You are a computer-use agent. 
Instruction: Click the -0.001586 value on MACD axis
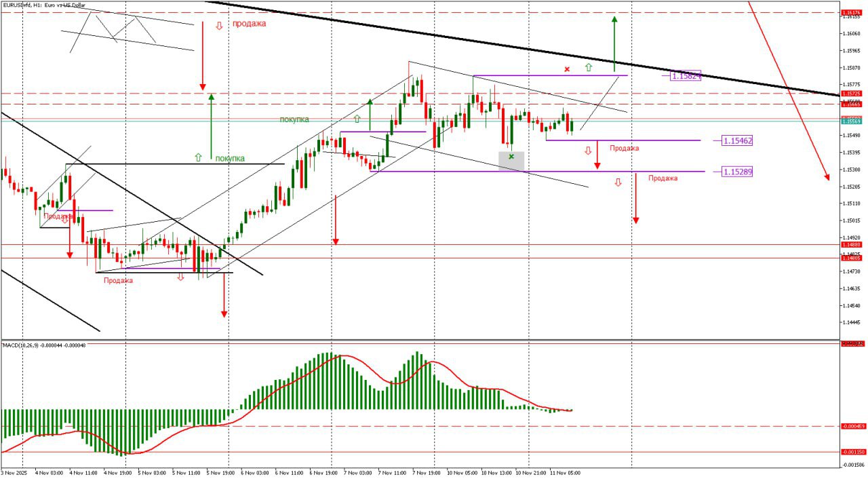pyautogui.click(x=852, y=465)
